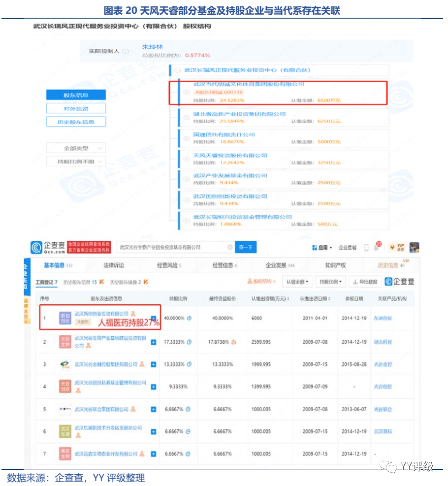This screenshot has height=486, width=448.
Task: Click the VIP 会员 badge icon
Action: click(x=397, y=247)
